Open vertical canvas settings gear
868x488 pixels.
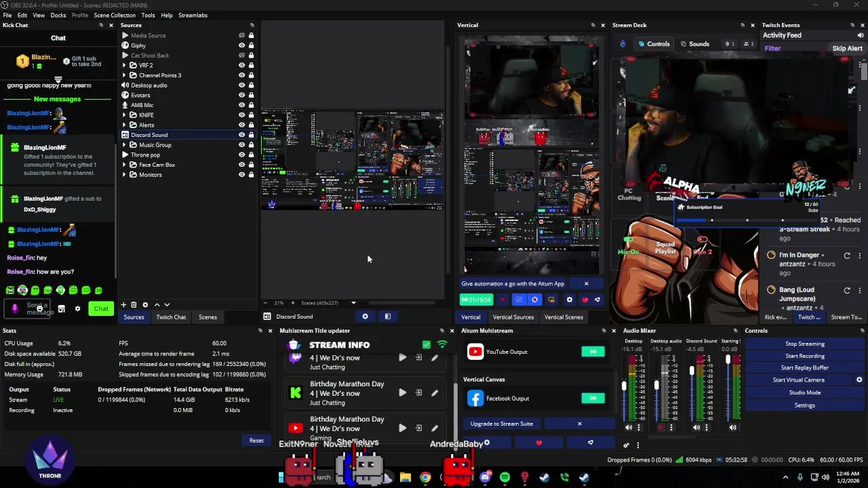click(569, 300)
